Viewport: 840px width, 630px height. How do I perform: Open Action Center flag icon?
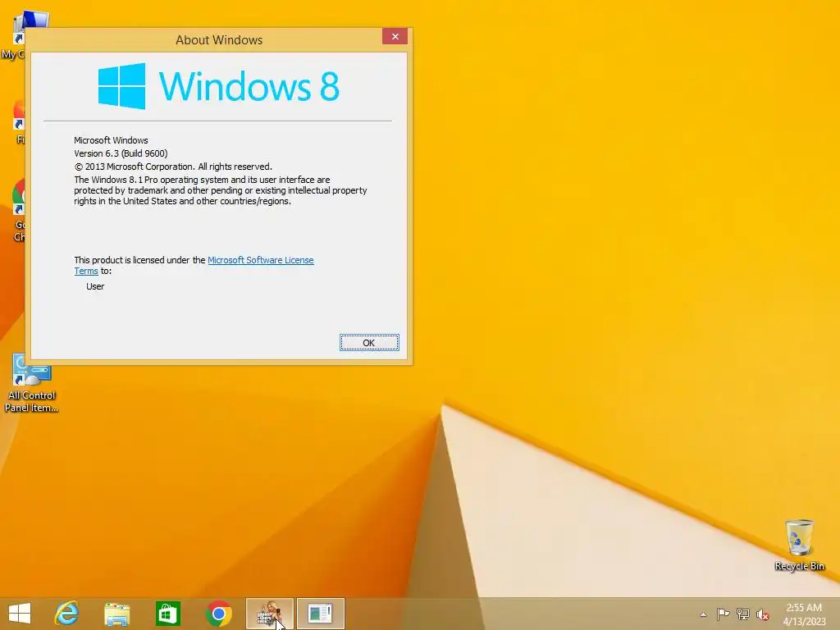724,614
